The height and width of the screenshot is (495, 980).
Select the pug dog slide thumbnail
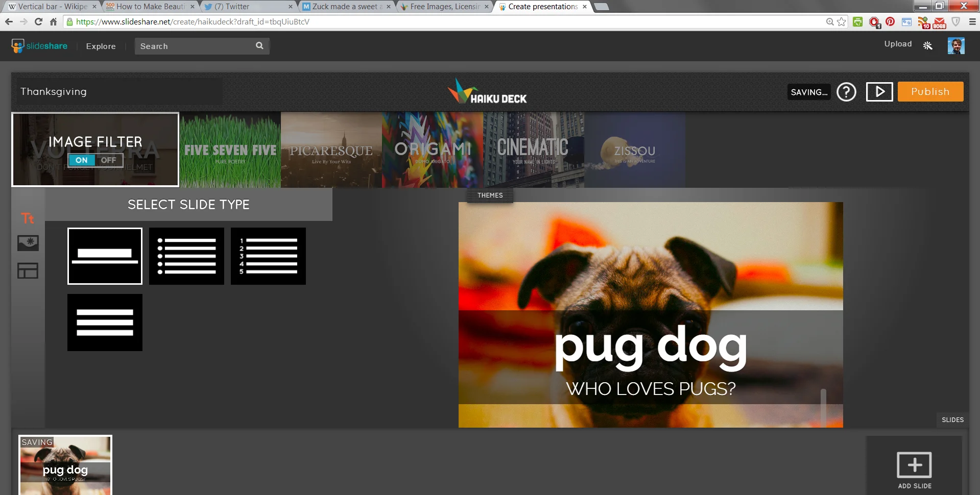pos(65,465)
